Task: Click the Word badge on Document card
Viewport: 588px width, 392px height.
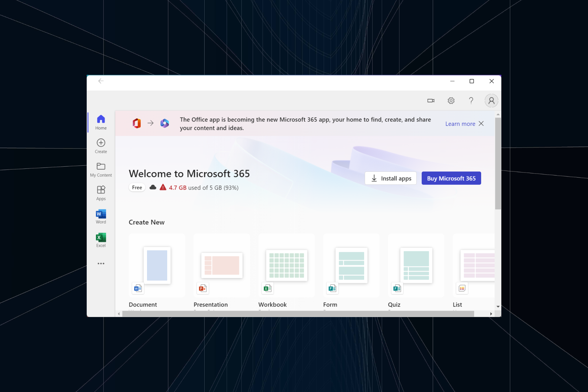Action: coord(138,288)
